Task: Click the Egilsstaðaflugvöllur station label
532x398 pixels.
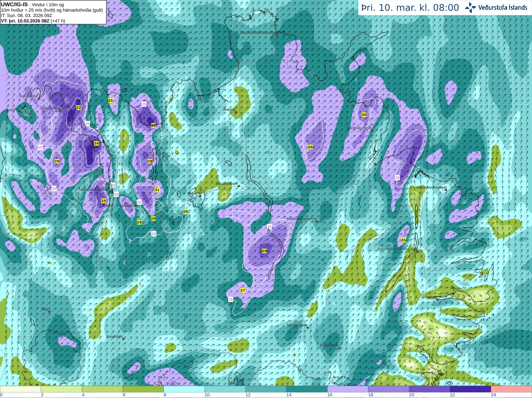Action: (x=397, y=249)
